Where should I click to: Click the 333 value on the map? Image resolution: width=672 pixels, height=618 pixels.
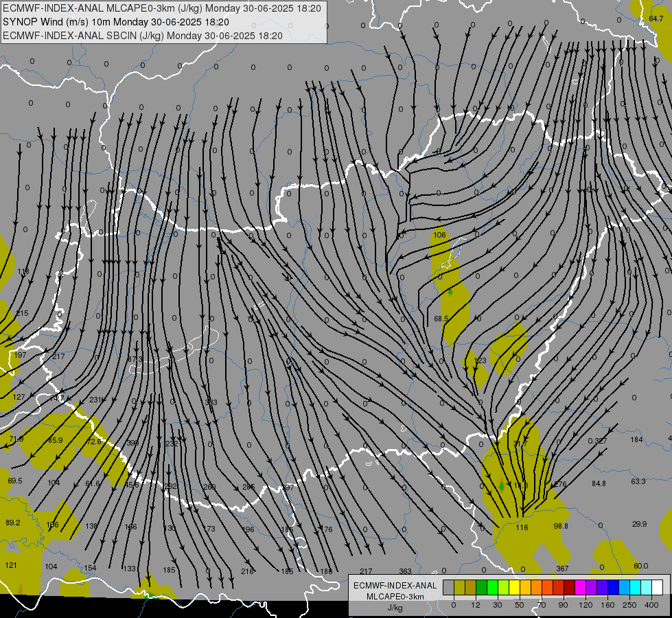coord(211,402)
